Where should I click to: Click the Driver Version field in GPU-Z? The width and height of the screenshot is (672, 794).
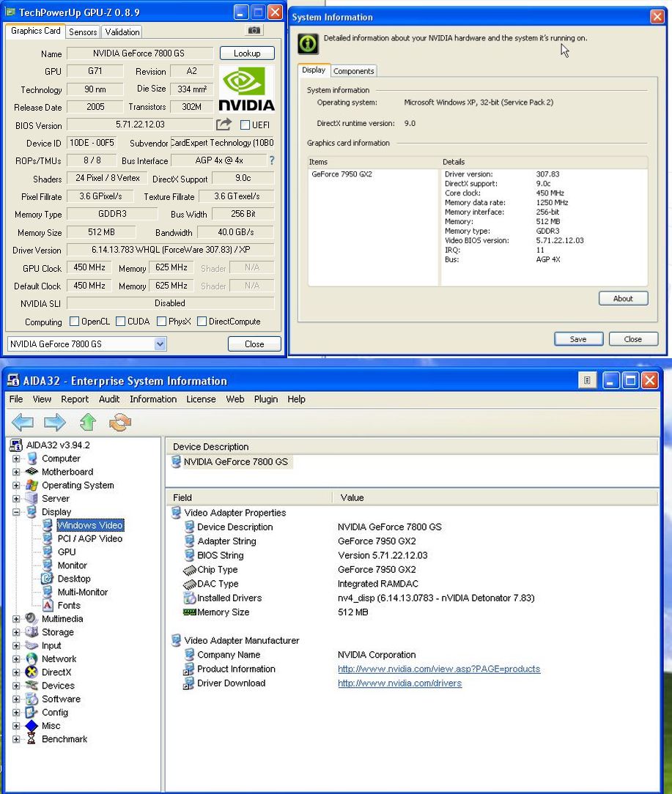pos(170,250)
